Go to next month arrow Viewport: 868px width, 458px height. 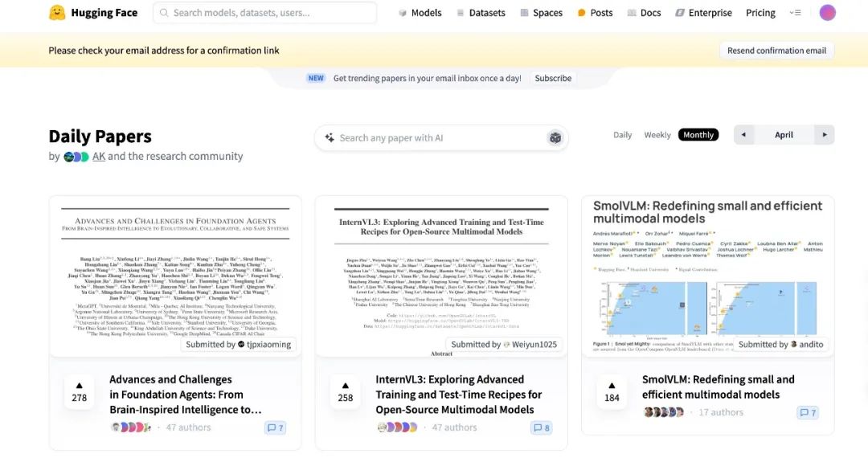(x=825, y=135)
